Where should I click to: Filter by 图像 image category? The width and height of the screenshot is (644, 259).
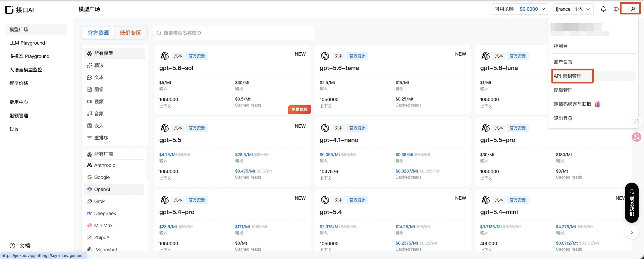point(115,89)
